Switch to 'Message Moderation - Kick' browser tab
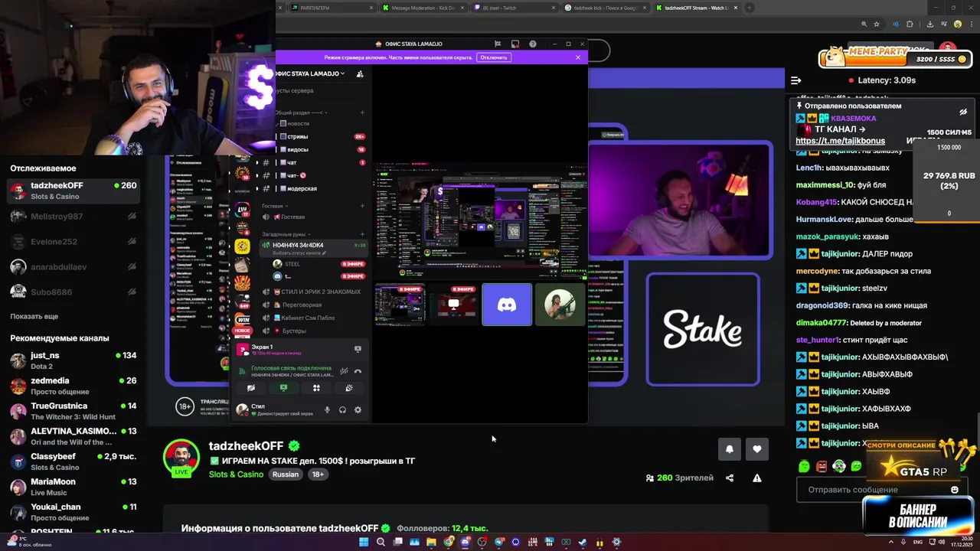Image resolution: width=980 pixels, height=551 pixels. [423, 8]
